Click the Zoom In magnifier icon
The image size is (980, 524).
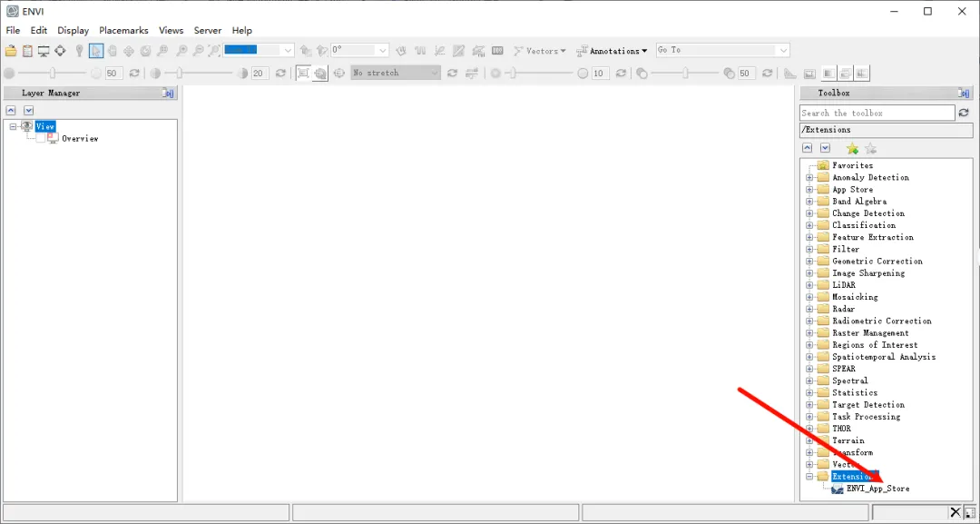pyautogui.click(x=181, y=51)
